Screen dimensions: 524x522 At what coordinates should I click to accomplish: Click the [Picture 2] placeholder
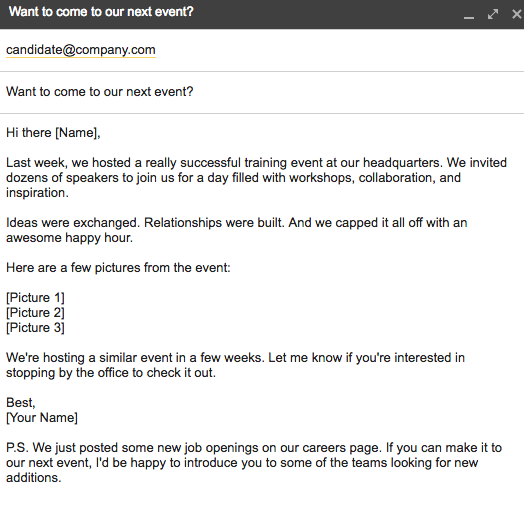[35, 312]
